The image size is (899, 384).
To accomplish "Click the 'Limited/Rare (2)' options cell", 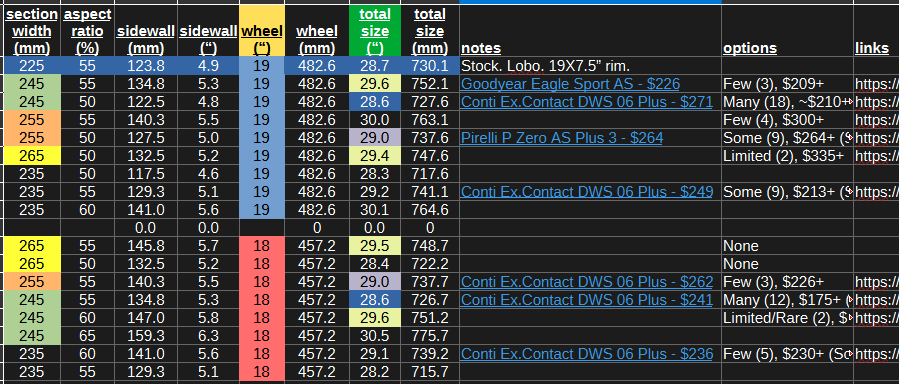I will [x=787, y=318].
